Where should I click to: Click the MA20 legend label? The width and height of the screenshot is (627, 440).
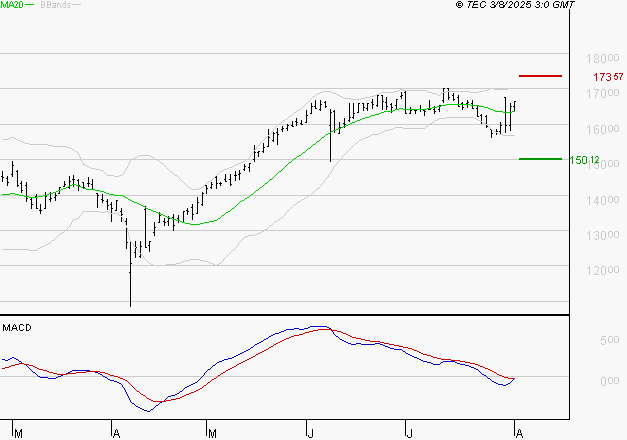pyautogui.click(x=12, y=5)
